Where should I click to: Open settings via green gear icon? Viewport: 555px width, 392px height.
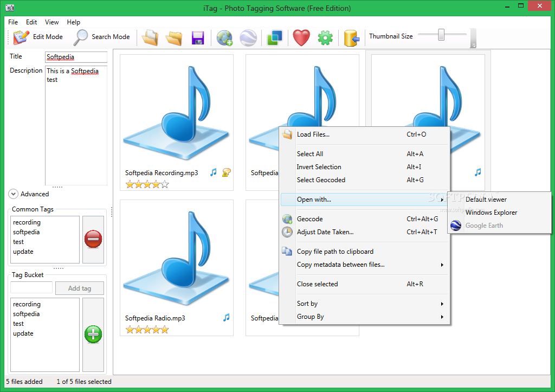(x=325, y=37)
